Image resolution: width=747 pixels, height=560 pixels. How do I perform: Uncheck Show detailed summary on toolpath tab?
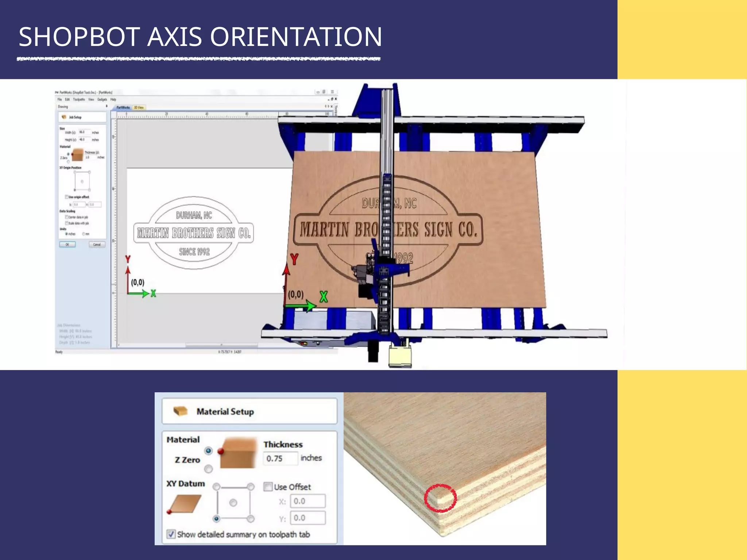coord(171,534)
